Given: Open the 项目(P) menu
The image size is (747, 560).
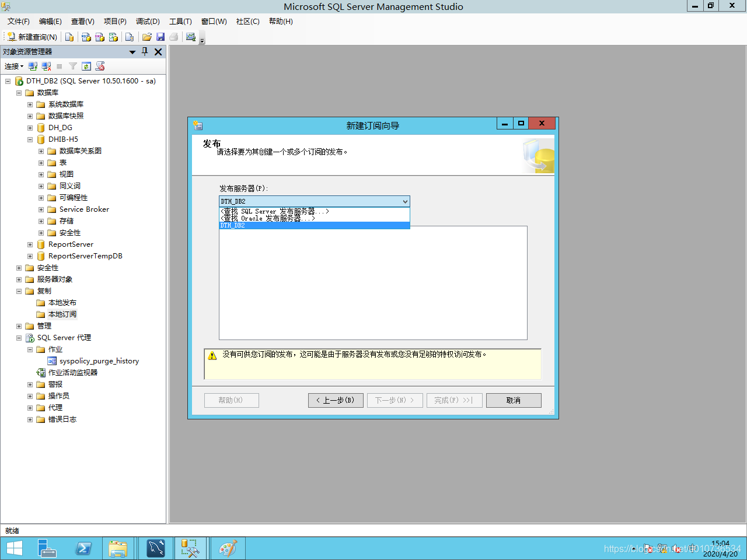Looking at the screenshot, I should 115,22.
